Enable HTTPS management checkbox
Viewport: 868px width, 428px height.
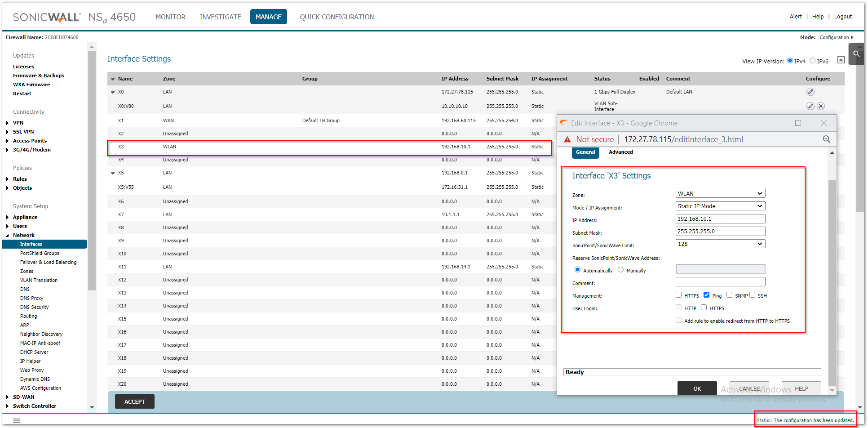coord(678,295)
